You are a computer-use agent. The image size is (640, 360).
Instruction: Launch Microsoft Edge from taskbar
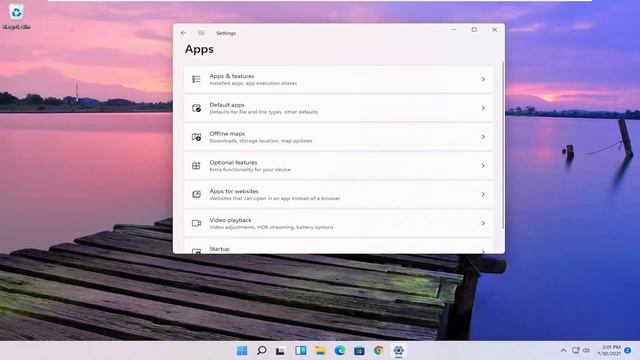(x=340, y=351)
